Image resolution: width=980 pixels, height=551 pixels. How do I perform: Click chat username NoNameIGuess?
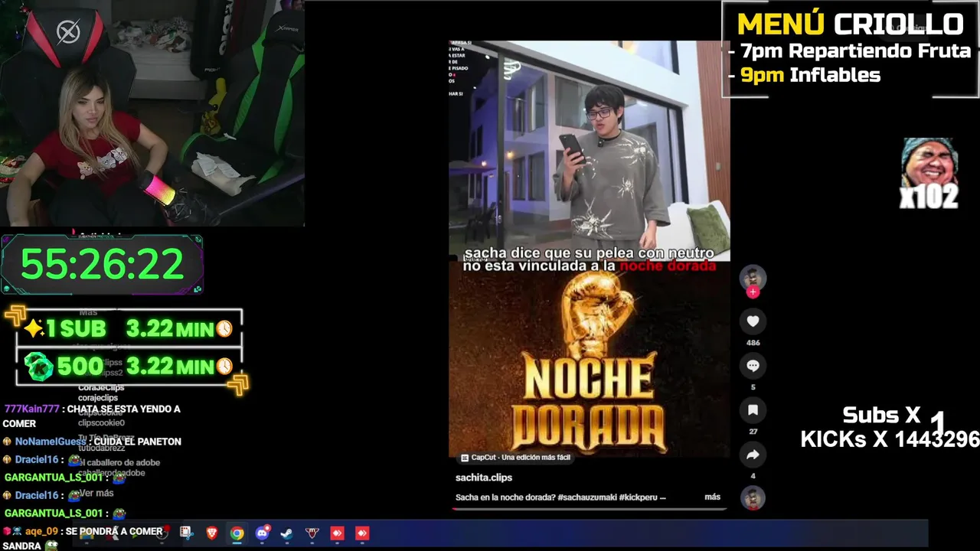51,442
